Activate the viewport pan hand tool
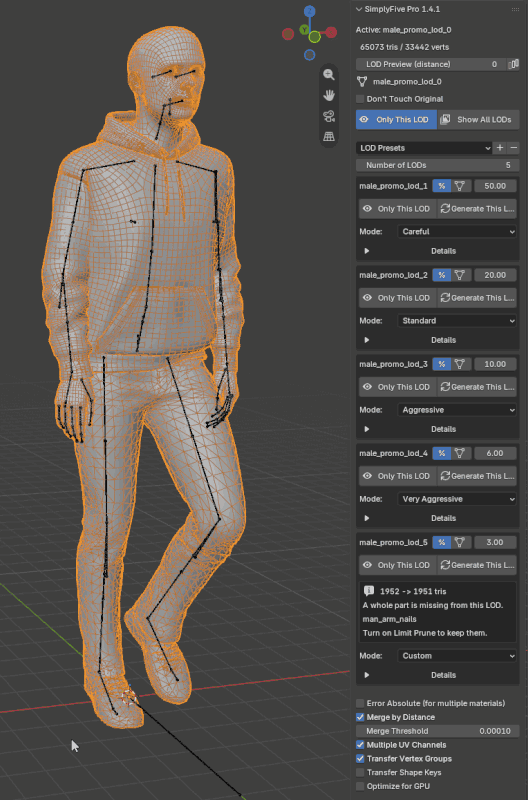528x800 pixels. coord(329,95)
